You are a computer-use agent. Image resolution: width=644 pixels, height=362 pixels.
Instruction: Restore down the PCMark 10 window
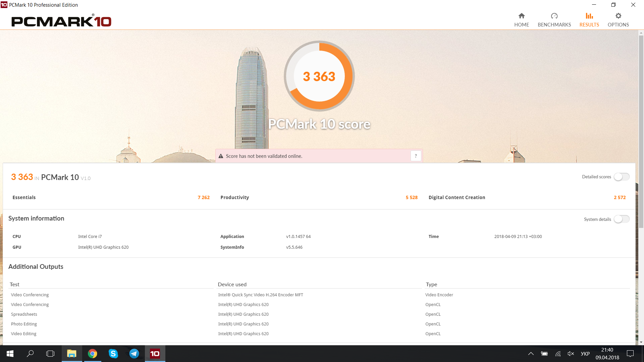pyautogui.click(x=613, y=5)
